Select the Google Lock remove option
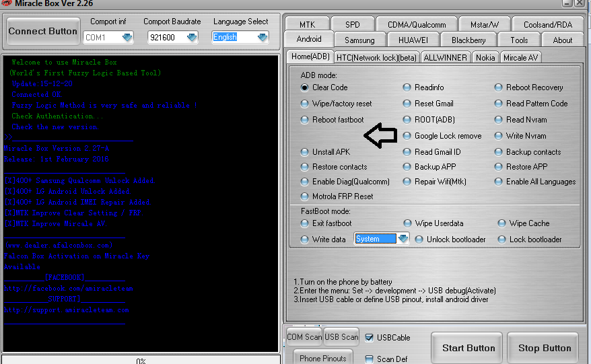The width and height of the screenshot is (591, 364). click(x=407, y=136)
